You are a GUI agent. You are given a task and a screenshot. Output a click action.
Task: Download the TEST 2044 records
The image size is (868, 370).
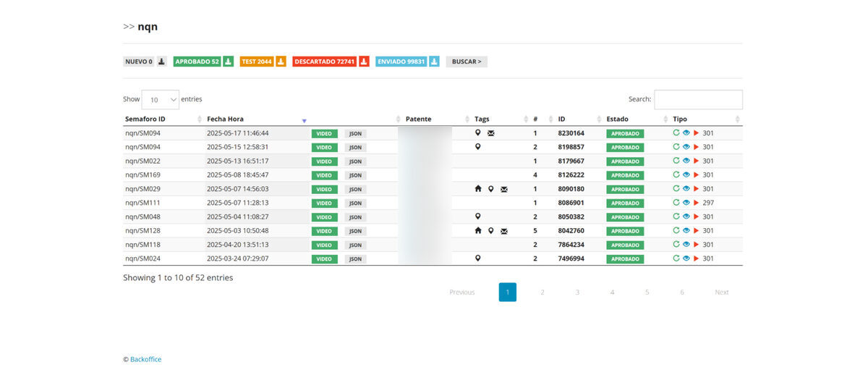[281, 62]
